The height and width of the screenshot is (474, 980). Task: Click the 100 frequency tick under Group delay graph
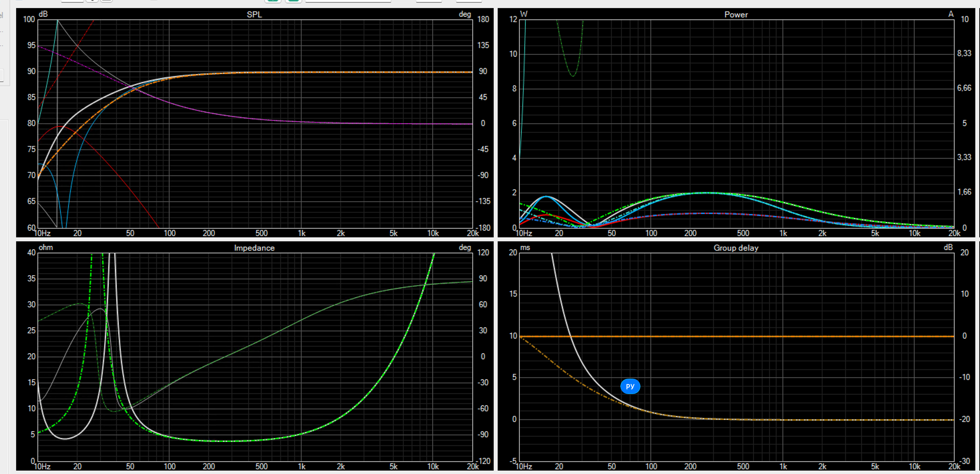[651, 466]
